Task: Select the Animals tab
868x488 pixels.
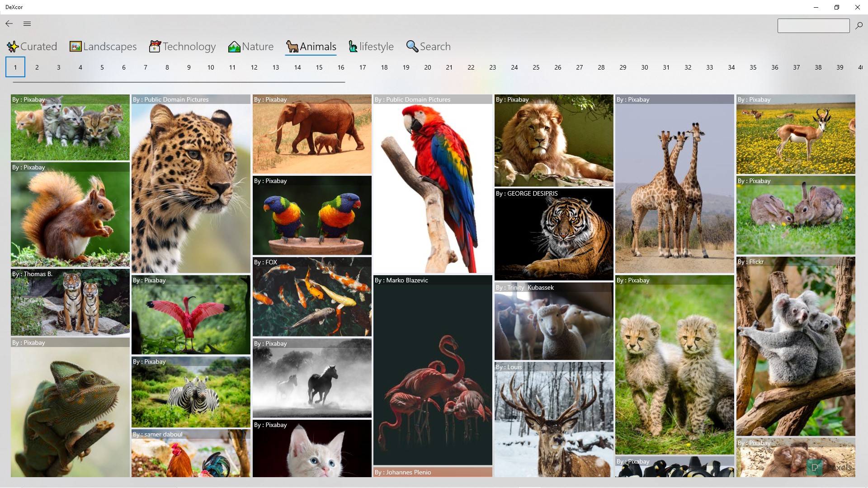Action: click(311, 47)
